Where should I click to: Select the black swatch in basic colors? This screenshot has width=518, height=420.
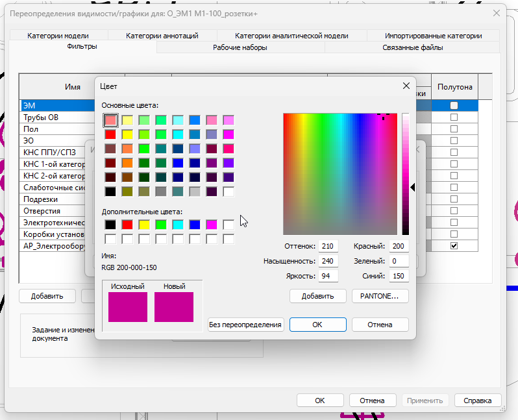pyautogui.click(x=110, y=191)
